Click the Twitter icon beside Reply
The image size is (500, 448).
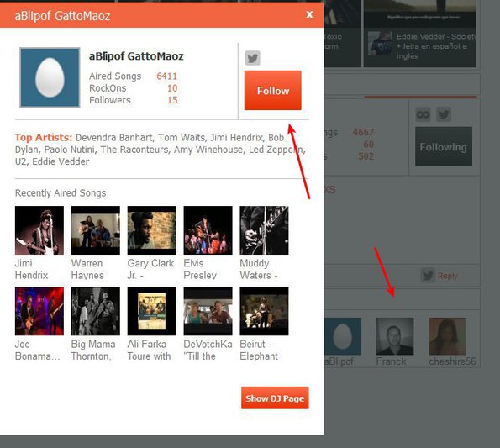pyautogui.click(x=428, y=276)
